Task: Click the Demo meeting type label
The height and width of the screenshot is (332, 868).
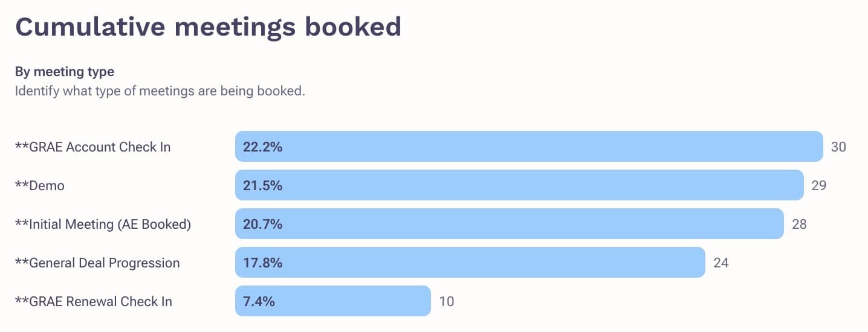Action: [x=39, y=185]
